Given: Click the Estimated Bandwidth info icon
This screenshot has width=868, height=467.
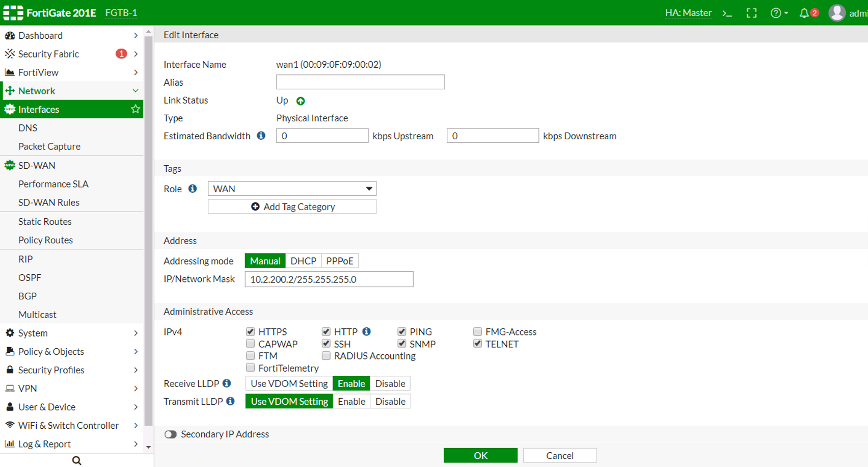Looking at the screenshot, I should coord(261,136).
